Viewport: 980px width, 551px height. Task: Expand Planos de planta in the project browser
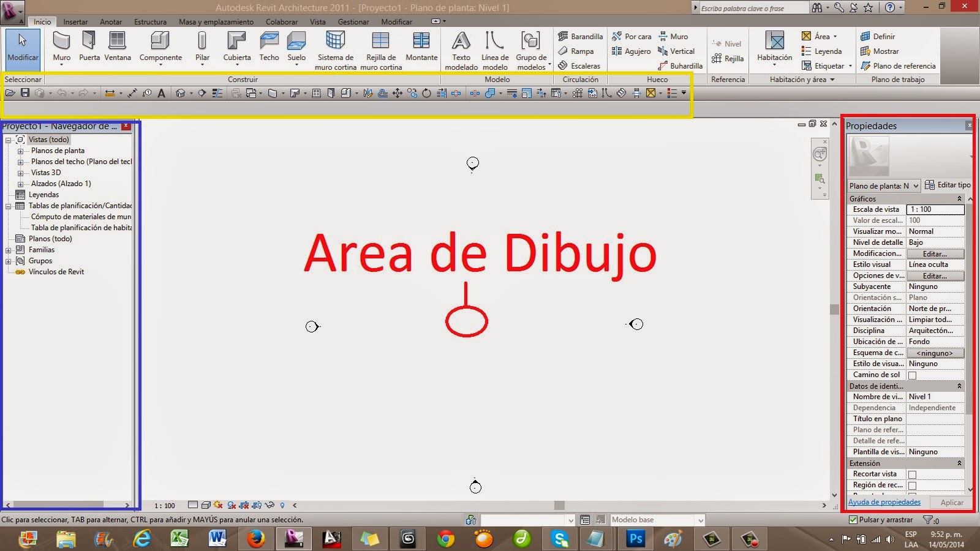[20, 150]
